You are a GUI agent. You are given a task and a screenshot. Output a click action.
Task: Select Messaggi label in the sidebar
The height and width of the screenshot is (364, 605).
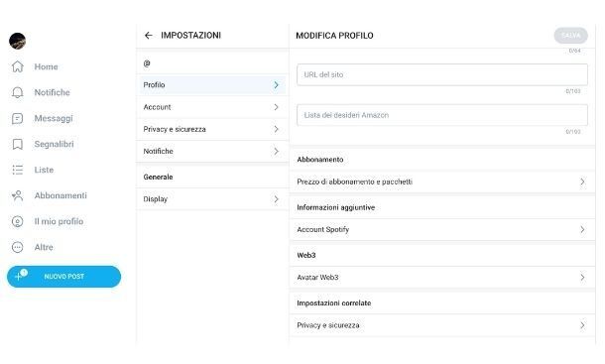coord(54,118)
